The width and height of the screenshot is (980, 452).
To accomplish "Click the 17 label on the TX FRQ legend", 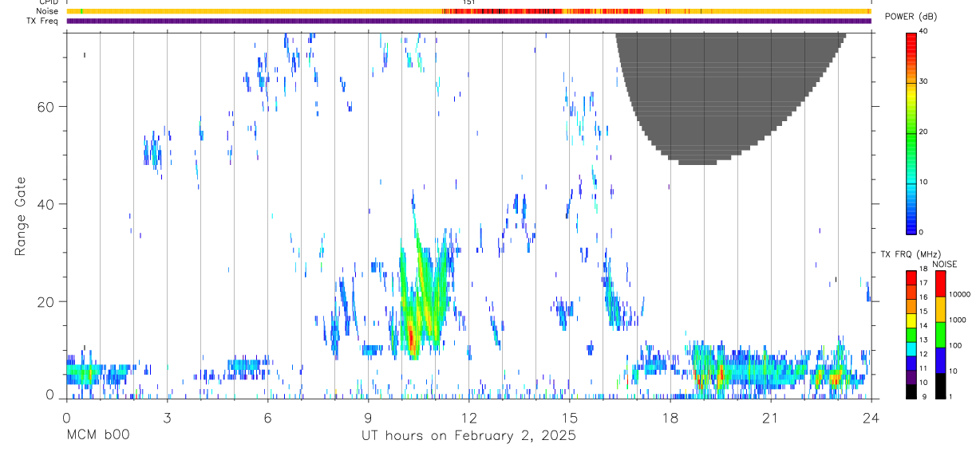I will [x=923, y=283].
